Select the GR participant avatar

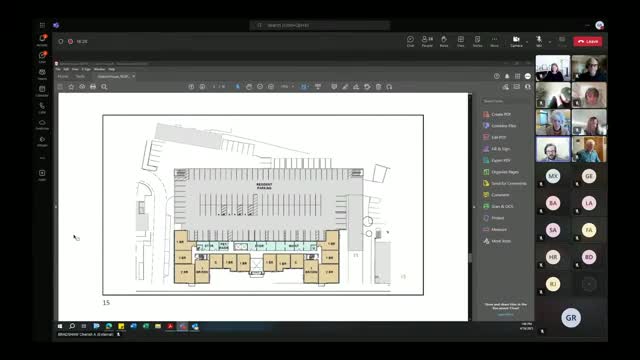tap(571, 318)
